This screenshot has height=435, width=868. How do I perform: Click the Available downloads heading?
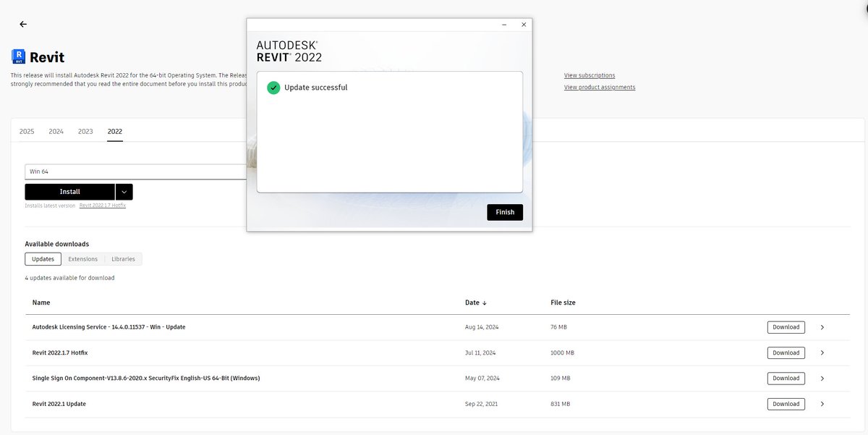(x=57, y=244)
